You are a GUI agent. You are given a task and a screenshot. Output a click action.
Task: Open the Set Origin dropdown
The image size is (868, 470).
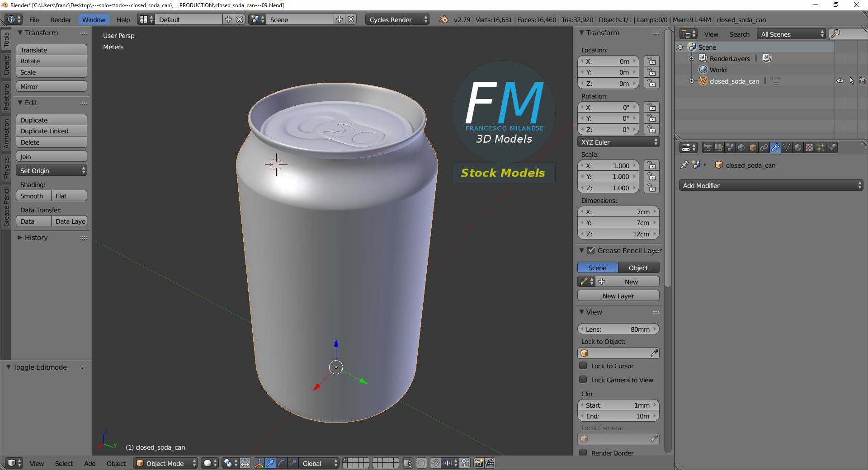pyautogui.click(x=51, y=170)
